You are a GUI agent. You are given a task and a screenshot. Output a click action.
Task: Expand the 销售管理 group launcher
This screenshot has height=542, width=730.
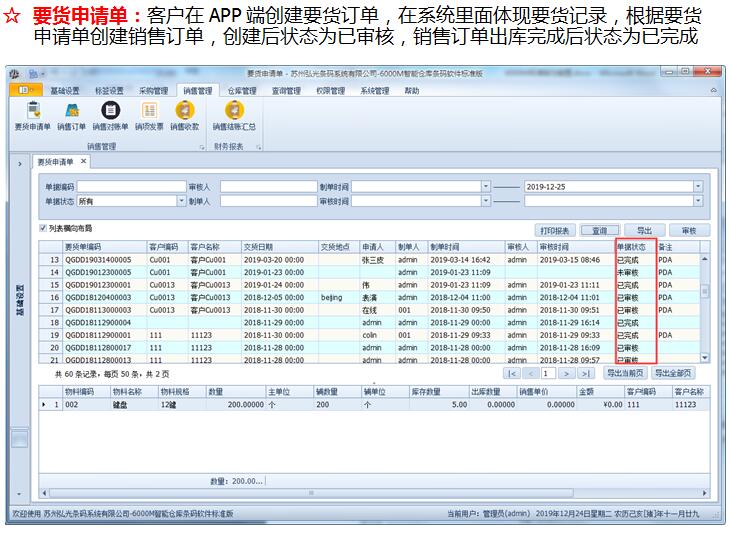tap(202, 147)
